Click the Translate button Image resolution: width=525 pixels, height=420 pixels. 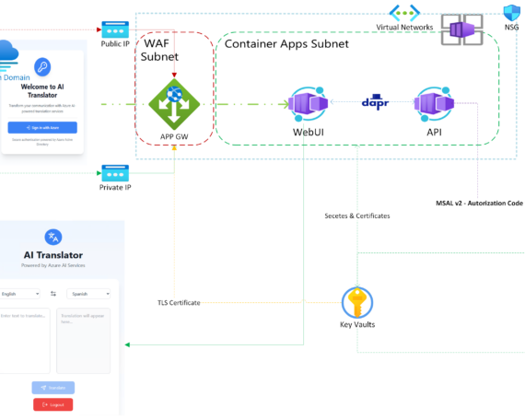(x=53, y=388)
